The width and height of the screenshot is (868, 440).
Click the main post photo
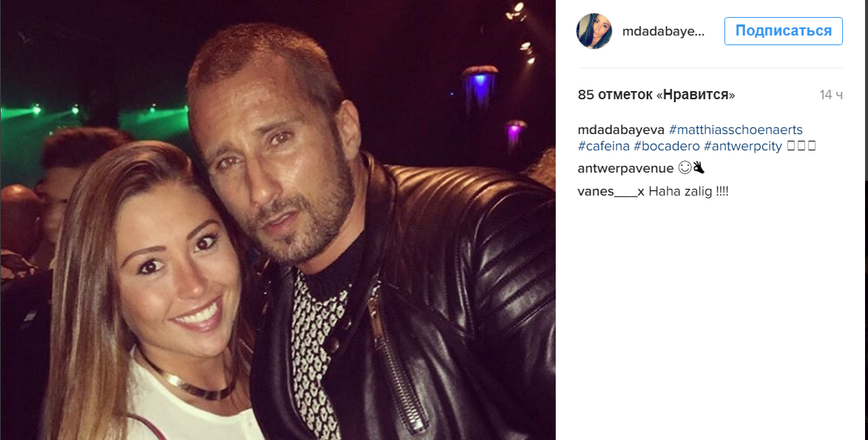(x=277, y=220)
